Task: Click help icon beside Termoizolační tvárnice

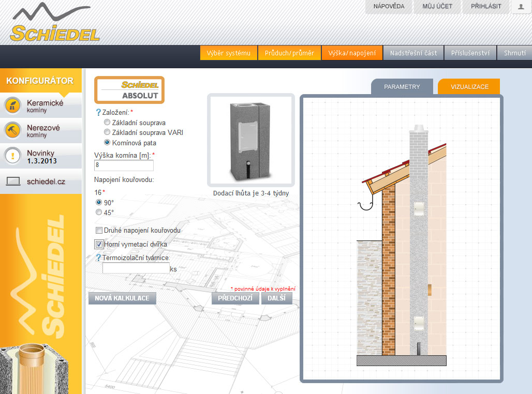Action: tap(98, 257)
